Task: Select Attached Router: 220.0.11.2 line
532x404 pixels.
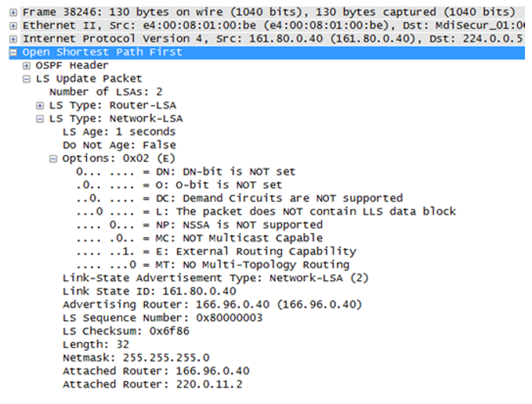Action: click(x=153, y=384)
